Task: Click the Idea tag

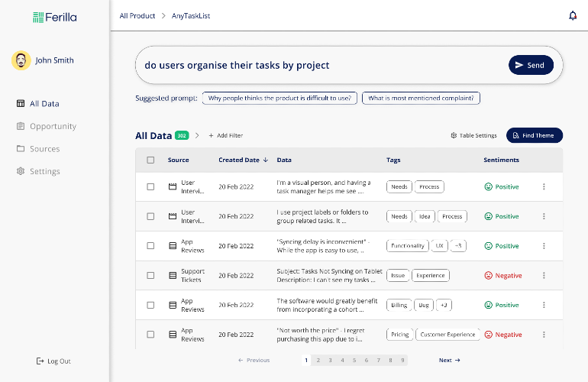Action: pos(425,216)
